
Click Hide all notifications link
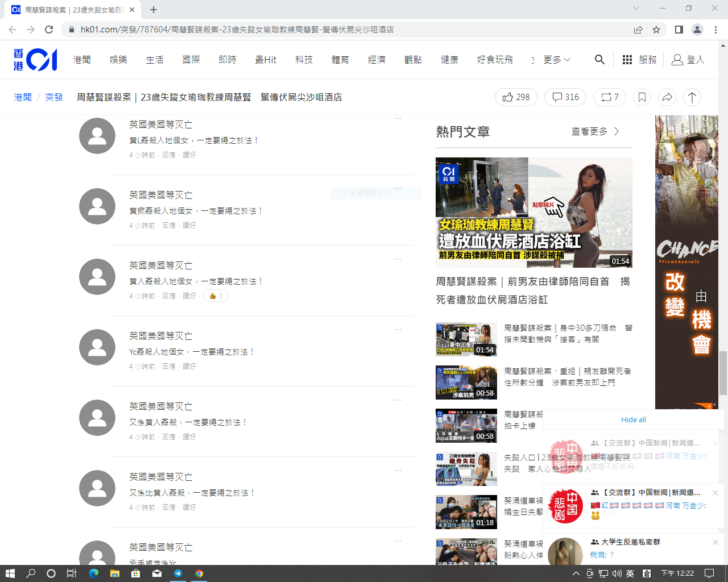pos(634,419)
